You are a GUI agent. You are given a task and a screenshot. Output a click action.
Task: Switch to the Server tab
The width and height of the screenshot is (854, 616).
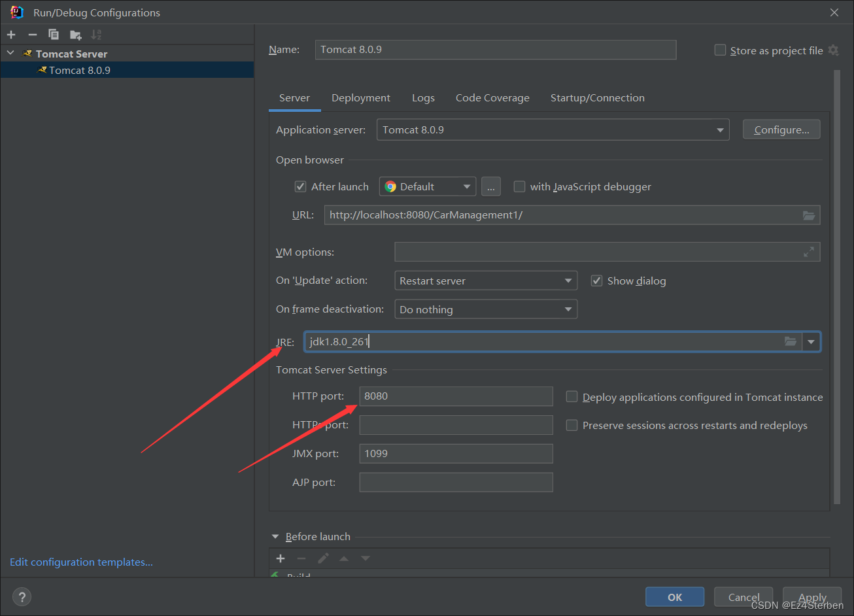pyautogui.click(x=294, y=98)
